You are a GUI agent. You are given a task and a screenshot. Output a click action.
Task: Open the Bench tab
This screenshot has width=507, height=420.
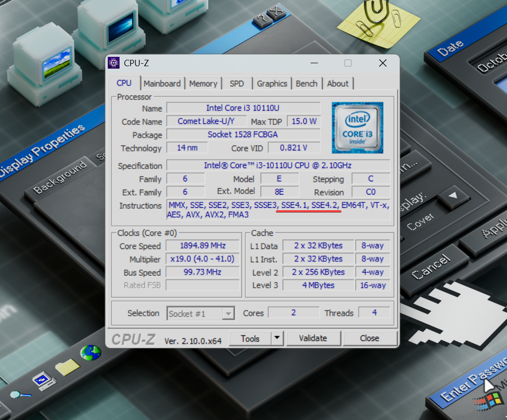(x=307, y=83)
